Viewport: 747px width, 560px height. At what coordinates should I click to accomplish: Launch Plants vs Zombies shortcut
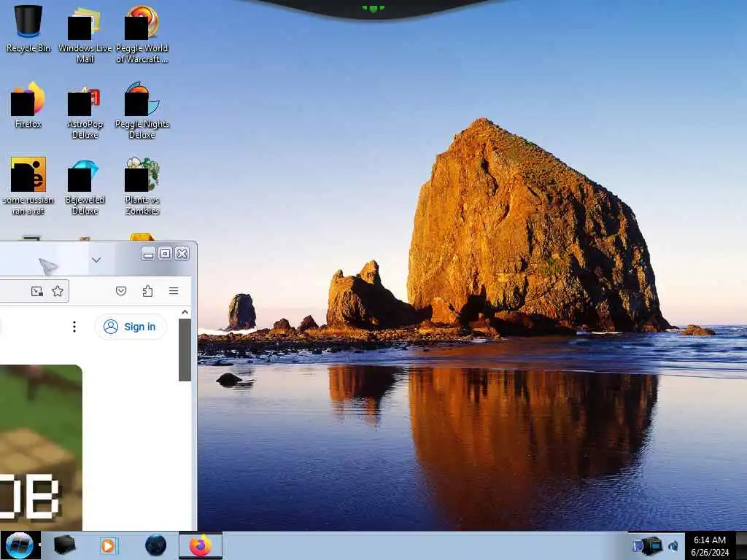tap(142, 186)
